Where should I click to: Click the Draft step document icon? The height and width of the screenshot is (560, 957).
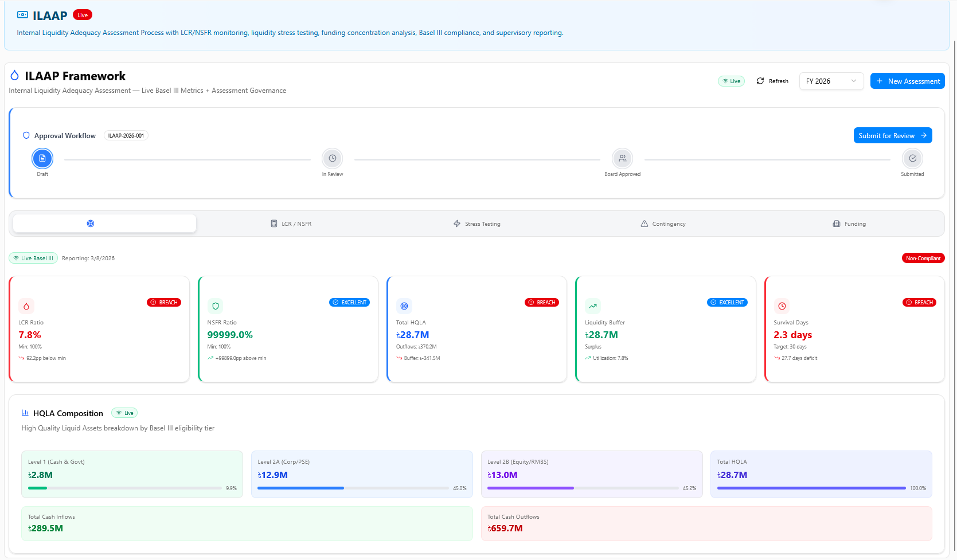(42, 158)
